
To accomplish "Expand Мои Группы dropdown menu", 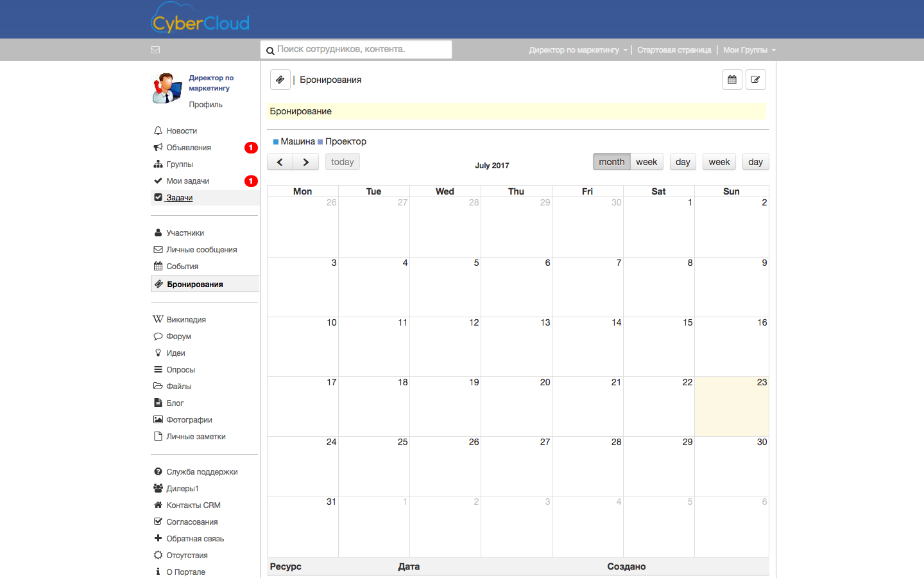I will (749, 50).
